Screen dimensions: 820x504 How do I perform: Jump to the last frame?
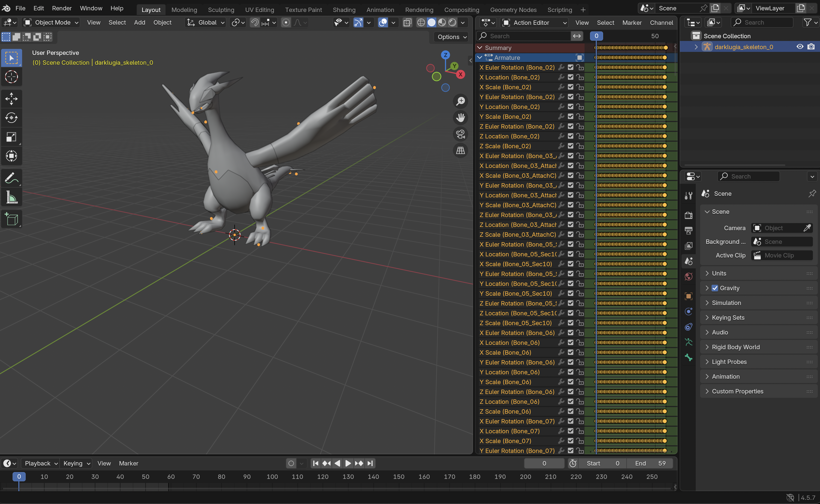(370, 463)
